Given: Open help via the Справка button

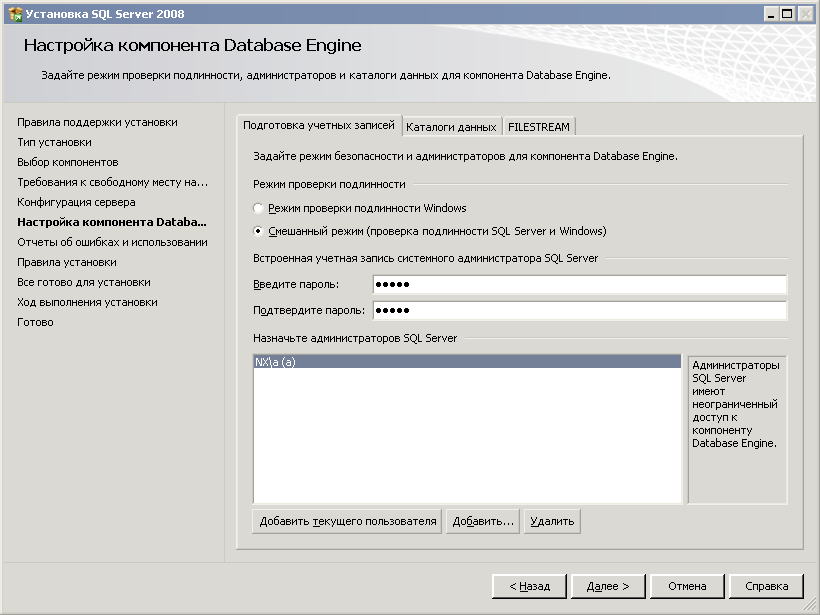Looking at the screenshot, I should click(x=766, y=586).
